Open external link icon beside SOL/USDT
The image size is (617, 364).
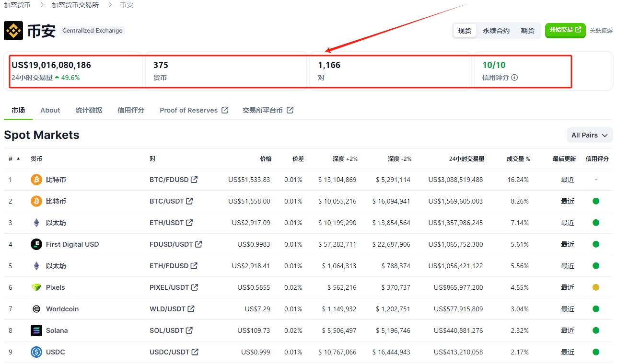[x=189, y=330]
